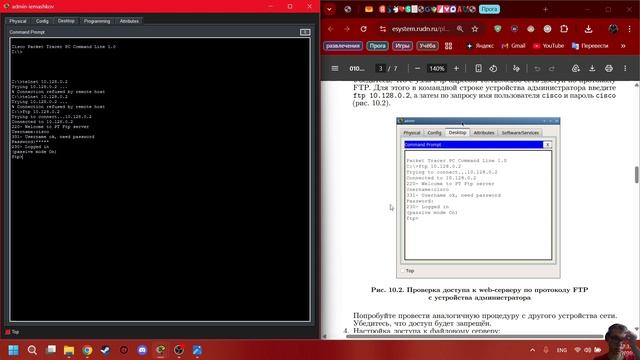
Task: Zoom out the PDF
Action: [x=417, y=69]
